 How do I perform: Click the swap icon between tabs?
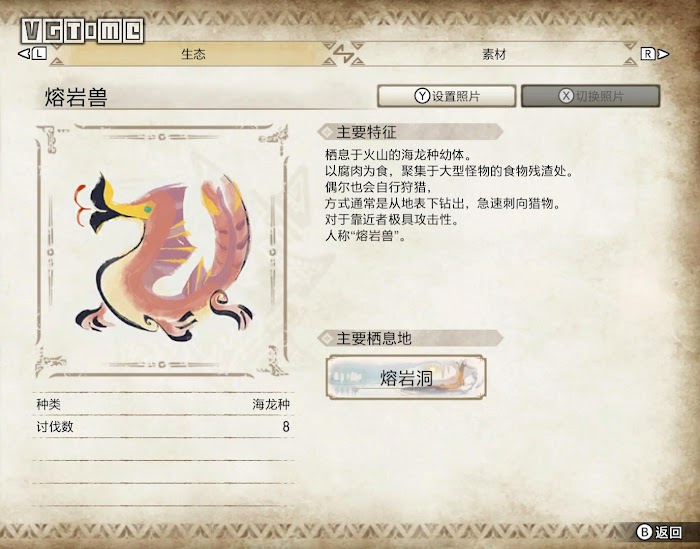(x=343, y=54)
